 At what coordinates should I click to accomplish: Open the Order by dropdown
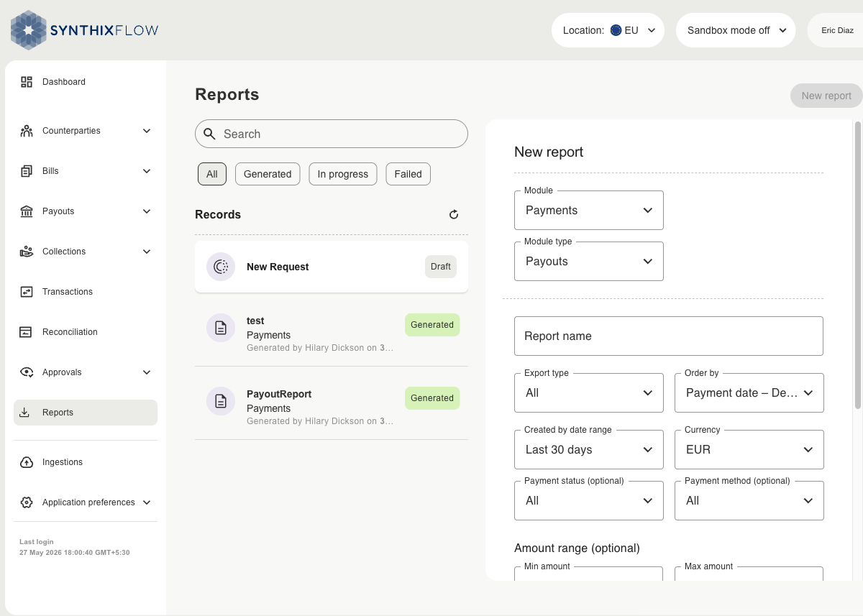(x=749, y=393)
